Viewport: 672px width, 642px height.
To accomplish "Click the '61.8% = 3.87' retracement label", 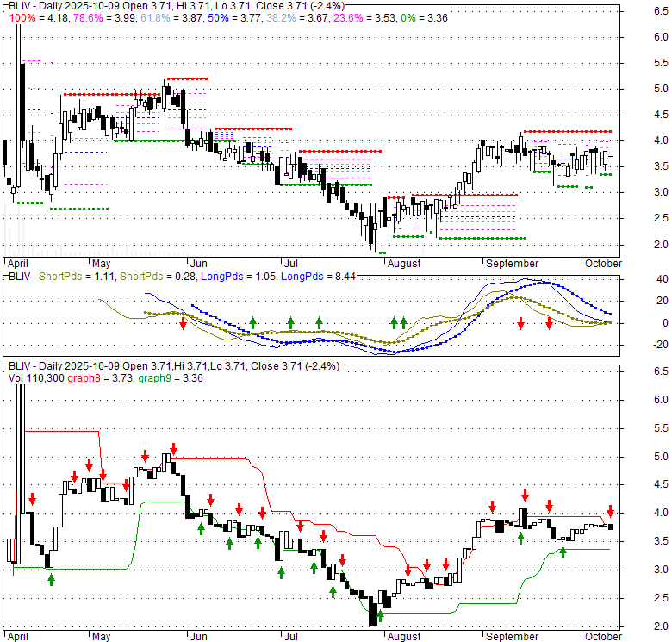I will [x=172, y=18].
